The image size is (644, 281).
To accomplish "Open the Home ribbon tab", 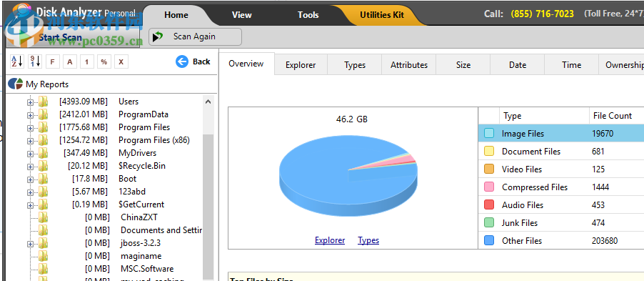I will 176,15.
